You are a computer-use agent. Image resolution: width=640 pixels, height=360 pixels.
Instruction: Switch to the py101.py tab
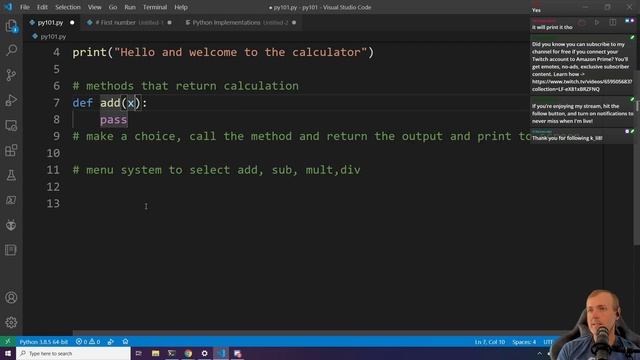tap(51, 22)
